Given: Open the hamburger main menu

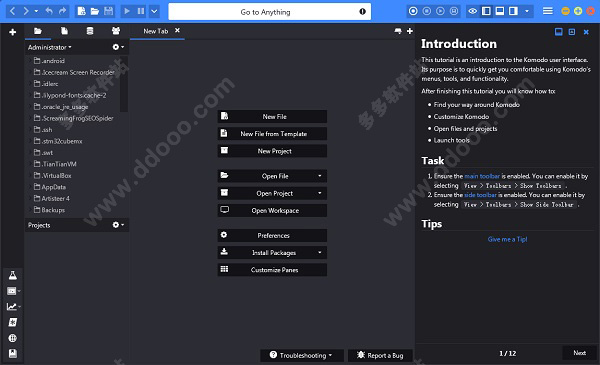Looking at the screenshot, I should pos(548,11).
